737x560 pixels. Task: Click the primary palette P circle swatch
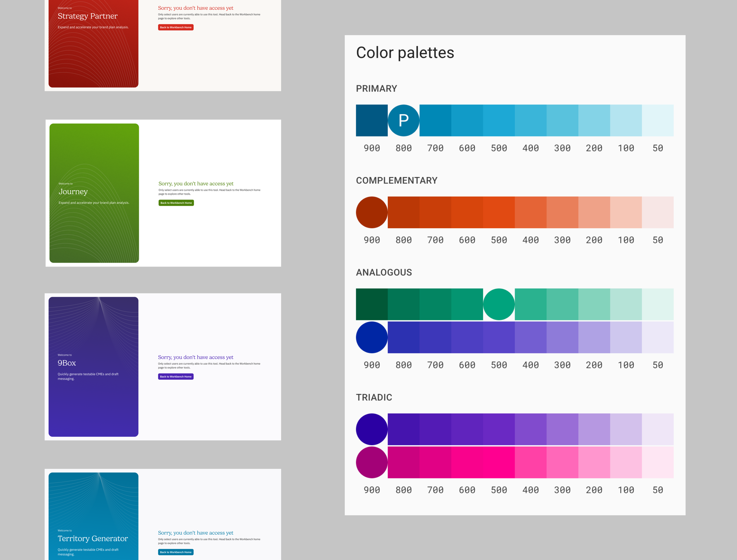(404, 120)
